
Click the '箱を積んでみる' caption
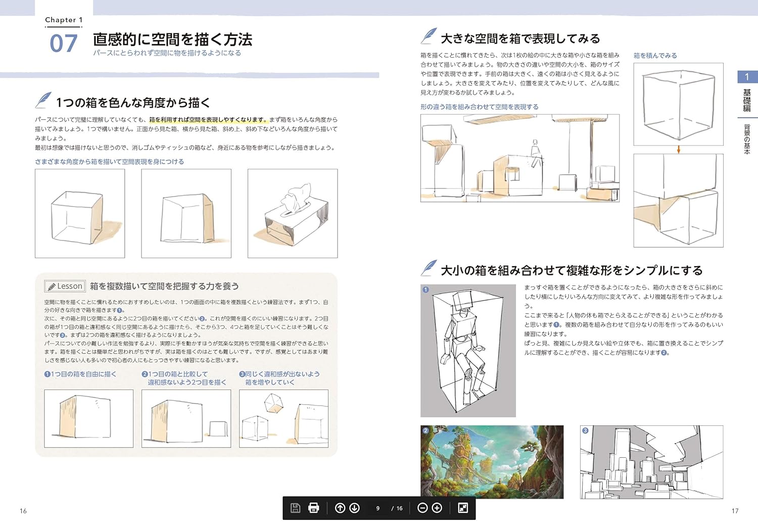click(x=655, y=56)
